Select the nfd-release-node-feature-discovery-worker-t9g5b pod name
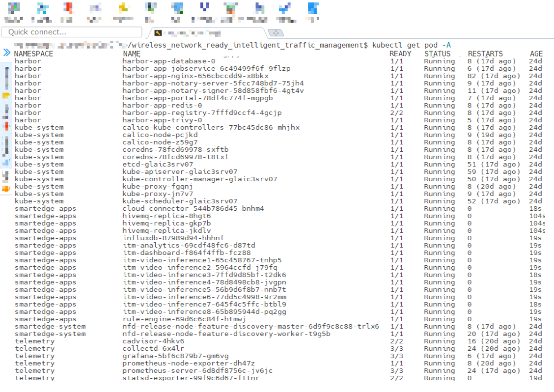The width and height of the screenshot is (554, 392). click(226, 334)
